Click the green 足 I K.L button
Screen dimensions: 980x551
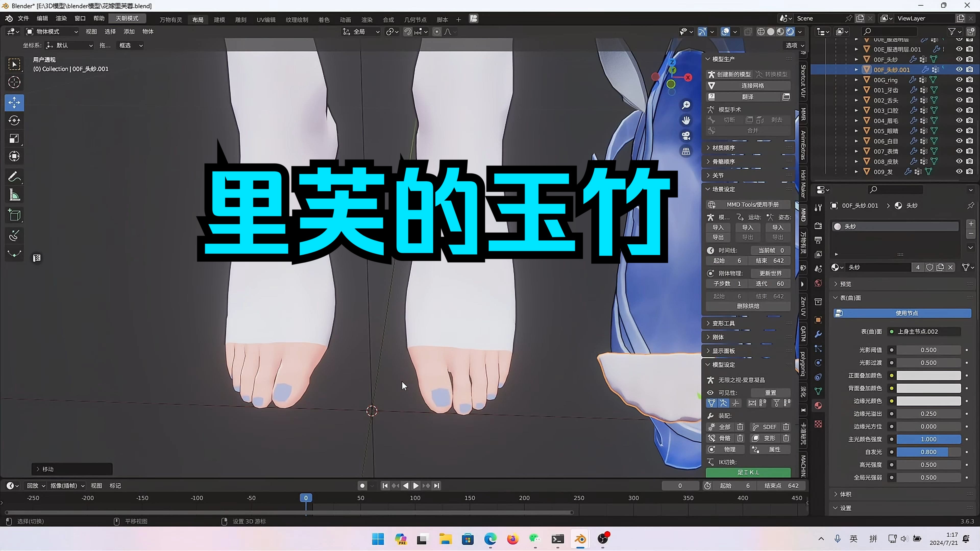pyautogui.click(x=748, y=472)
